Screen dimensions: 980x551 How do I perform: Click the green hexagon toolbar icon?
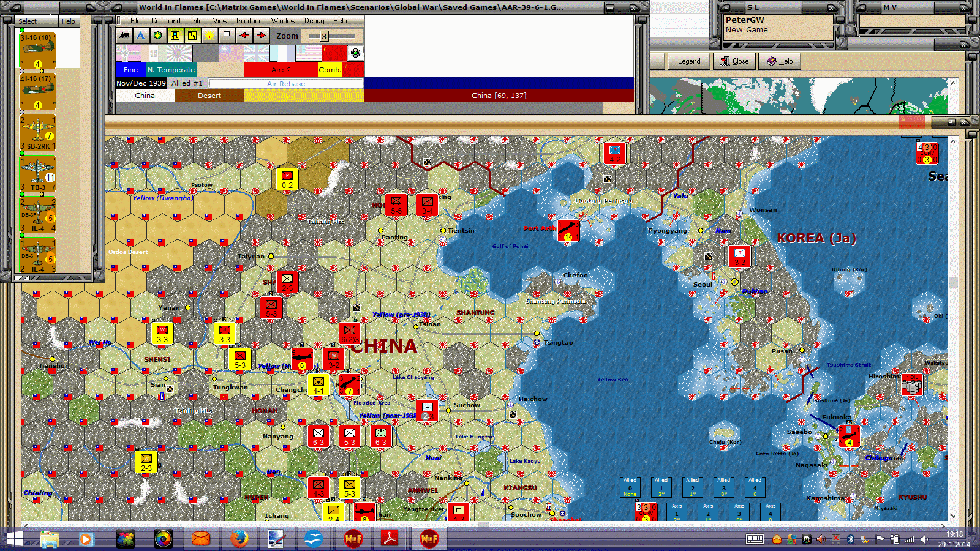158,36
